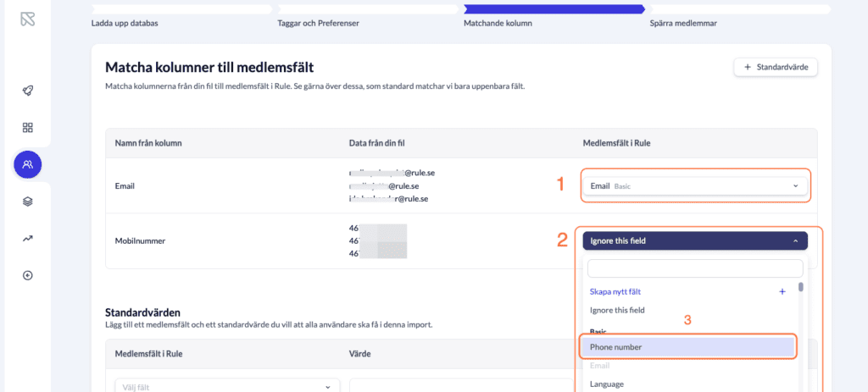This screenshot has width=868, height=392.
Task: Open the stacked layers icon in sidebar
Action: click(27, 202)
